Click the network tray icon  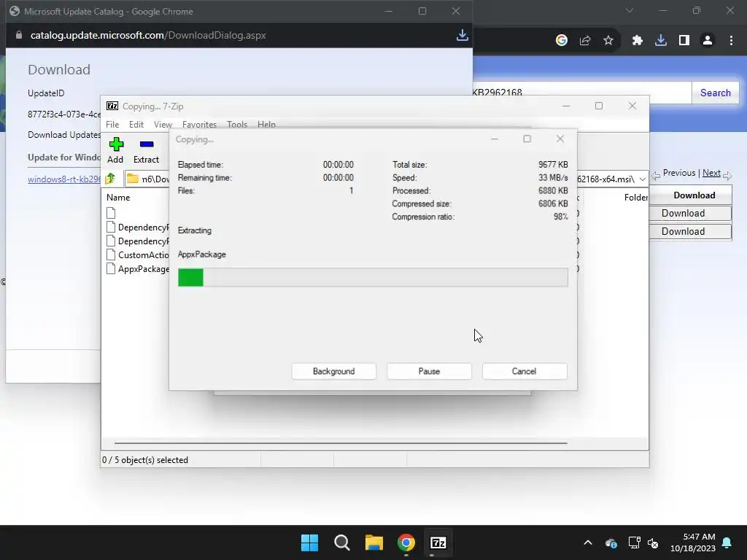click(634, 542)
